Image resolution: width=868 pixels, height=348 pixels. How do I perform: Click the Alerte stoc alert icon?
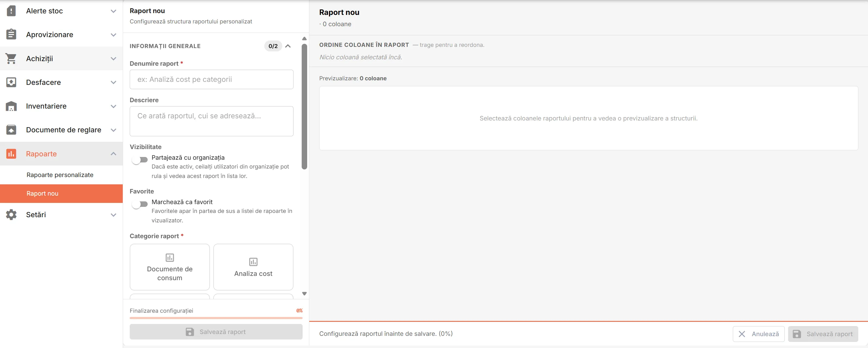(11, 11)
